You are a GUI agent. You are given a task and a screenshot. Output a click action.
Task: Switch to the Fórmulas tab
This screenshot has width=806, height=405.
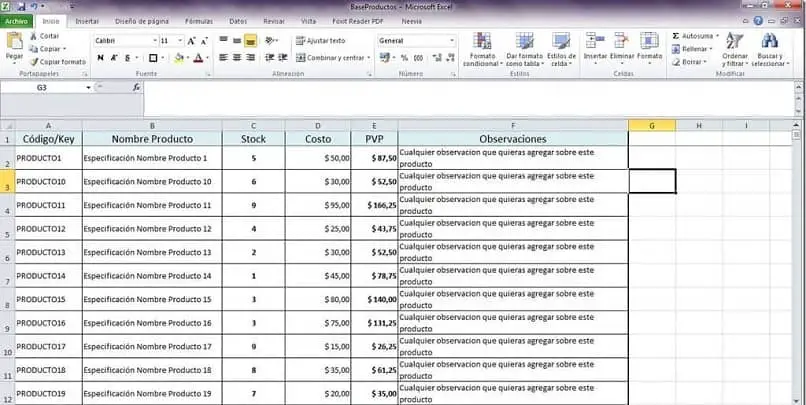coord(199,22)
